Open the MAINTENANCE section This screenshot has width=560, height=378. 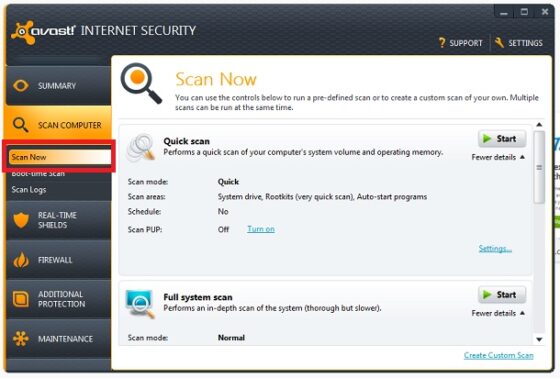tap(58, 339)
